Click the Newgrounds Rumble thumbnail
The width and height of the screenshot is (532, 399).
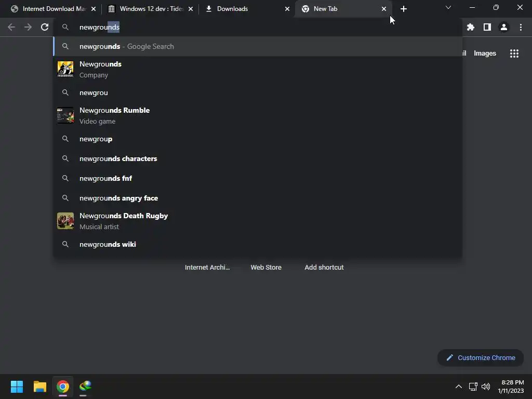[65, 116]
